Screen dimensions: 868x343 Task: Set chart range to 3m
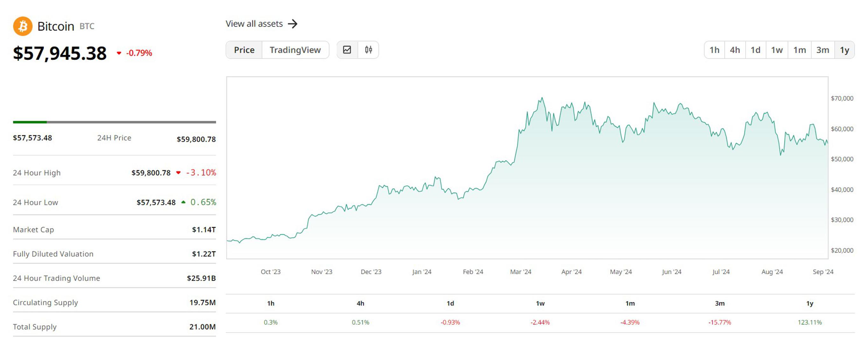(822, 50)
